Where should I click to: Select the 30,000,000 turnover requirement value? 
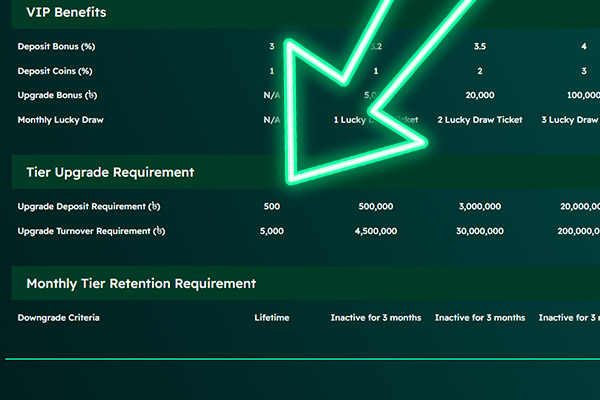(480, 231)
